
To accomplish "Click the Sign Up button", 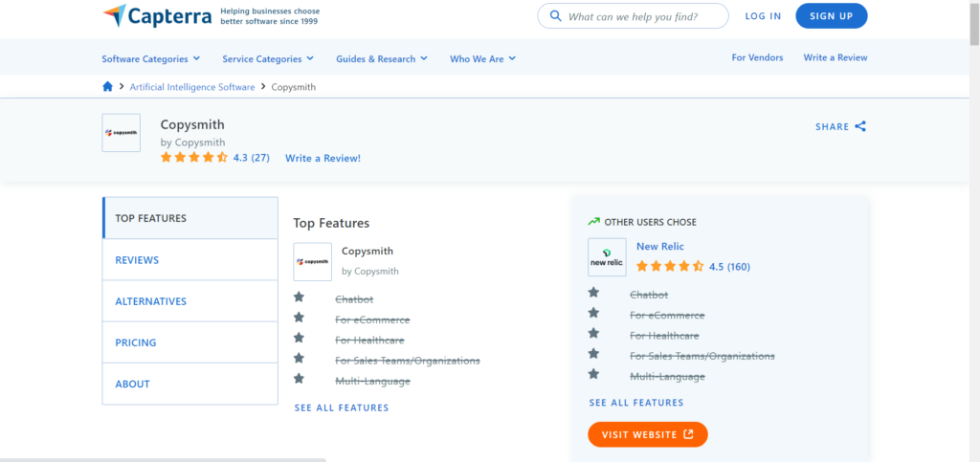I will [x=832, y=16].
